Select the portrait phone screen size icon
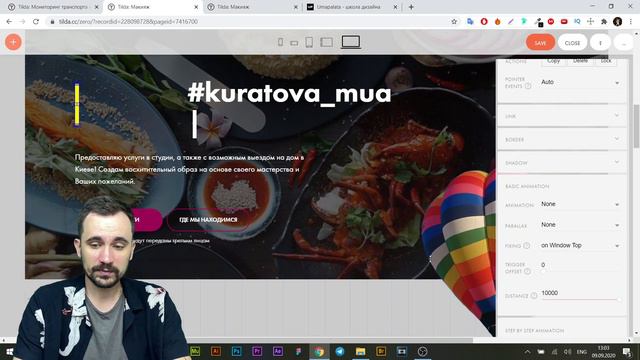Screen dimensions: 640x360 click(280, 42)
